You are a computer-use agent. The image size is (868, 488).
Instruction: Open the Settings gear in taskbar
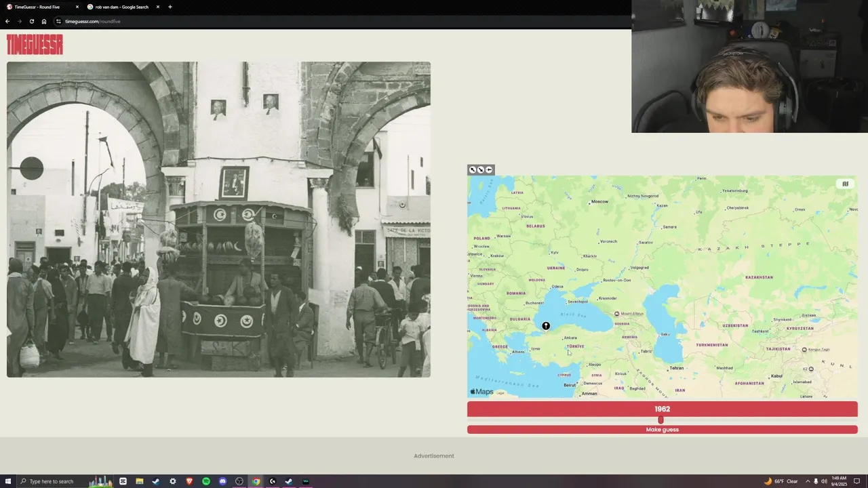173,481
